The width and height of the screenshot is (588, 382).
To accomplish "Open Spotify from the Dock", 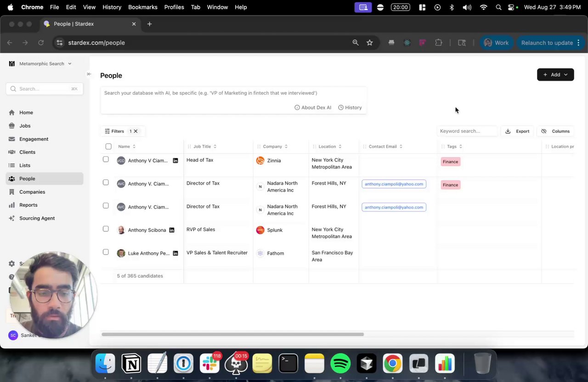I will (340, 364).
